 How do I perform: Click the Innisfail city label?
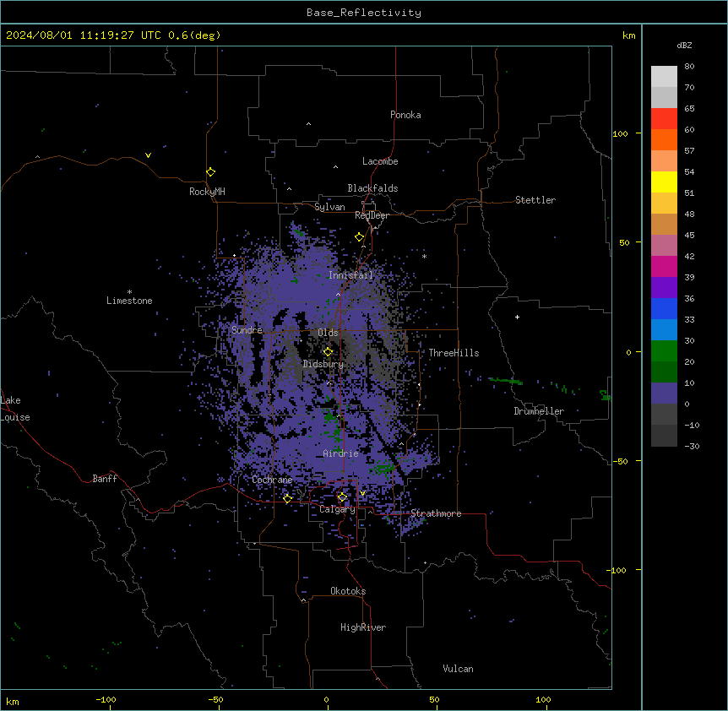pyautogui.click(x=350, y=275)
